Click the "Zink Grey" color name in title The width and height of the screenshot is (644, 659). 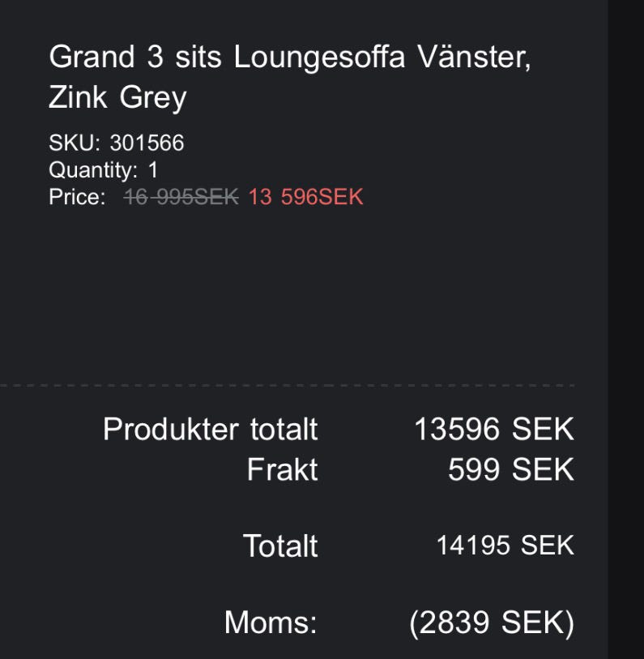tap(117, 97)
